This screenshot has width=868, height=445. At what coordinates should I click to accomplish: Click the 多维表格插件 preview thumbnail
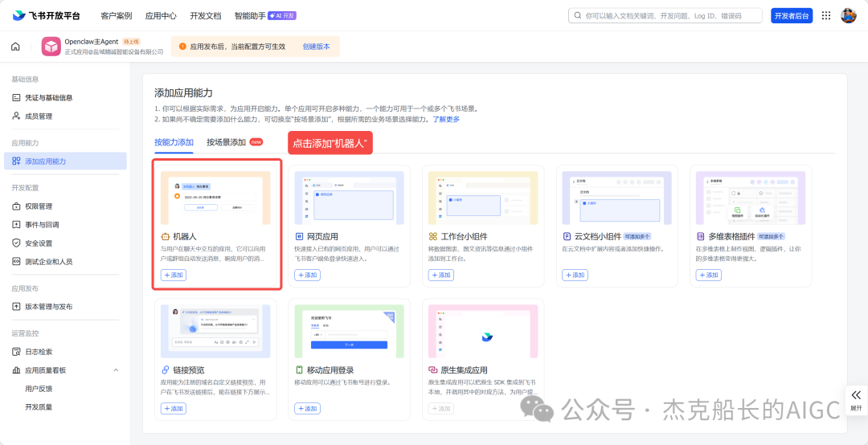click(751, 198)
